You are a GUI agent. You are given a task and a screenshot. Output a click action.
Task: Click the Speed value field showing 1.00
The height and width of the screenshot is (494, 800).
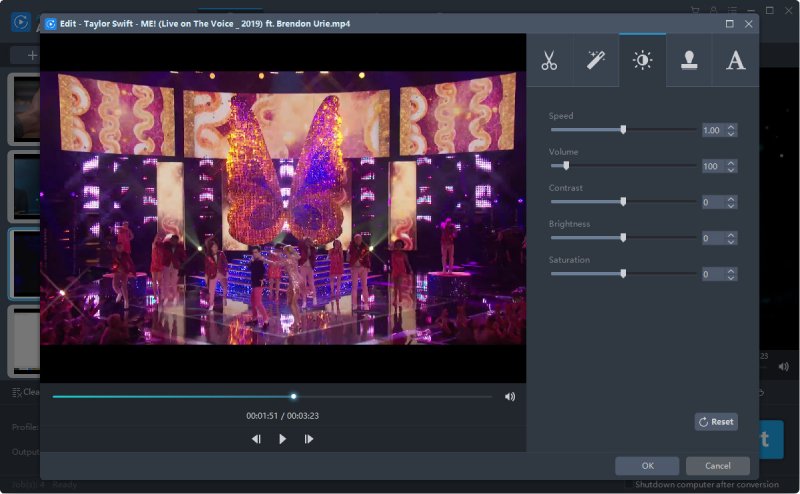(x=714, y=130)
